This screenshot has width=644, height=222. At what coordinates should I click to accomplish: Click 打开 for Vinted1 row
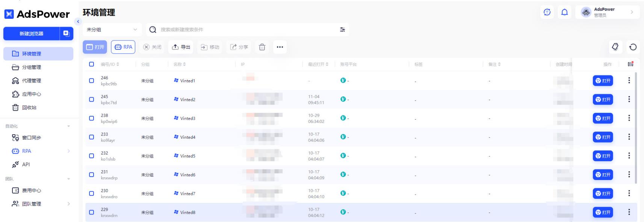click(603, 81)
